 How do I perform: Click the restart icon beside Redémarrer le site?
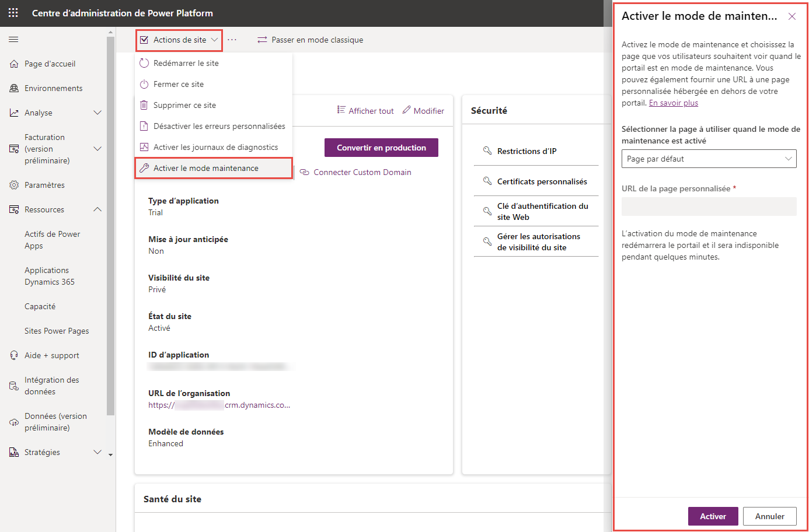[144, 63]
